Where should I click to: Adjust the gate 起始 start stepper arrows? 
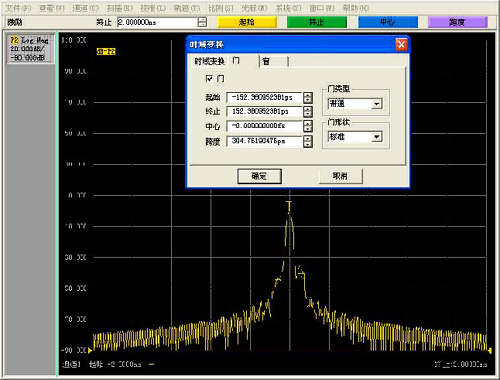point(308,98)
